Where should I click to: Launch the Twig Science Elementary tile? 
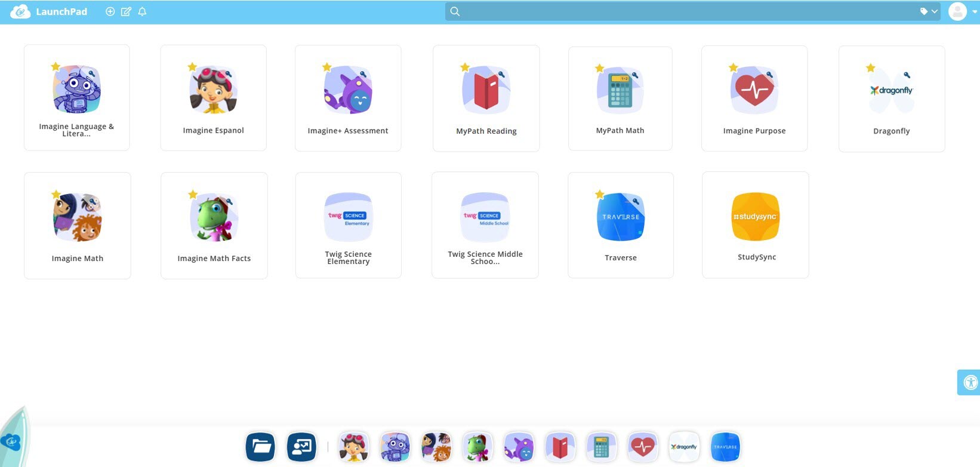click(x=349, y=225)
